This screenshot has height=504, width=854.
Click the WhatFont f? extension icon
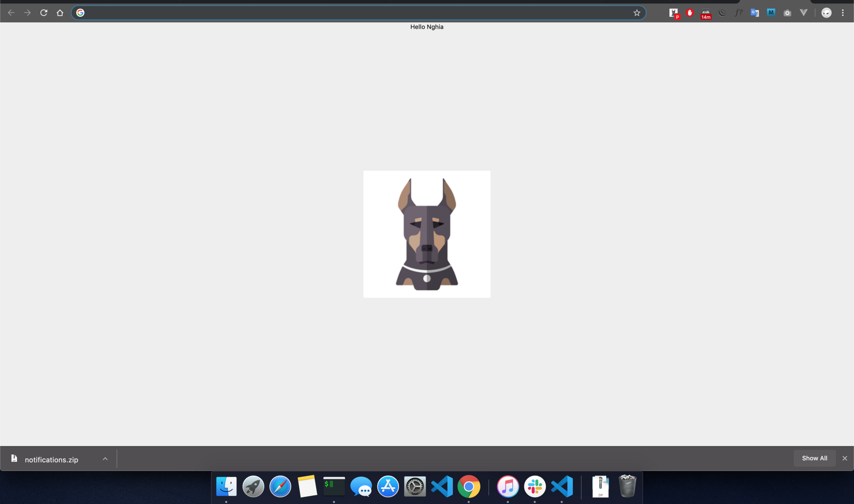click(x=738, y=13)
